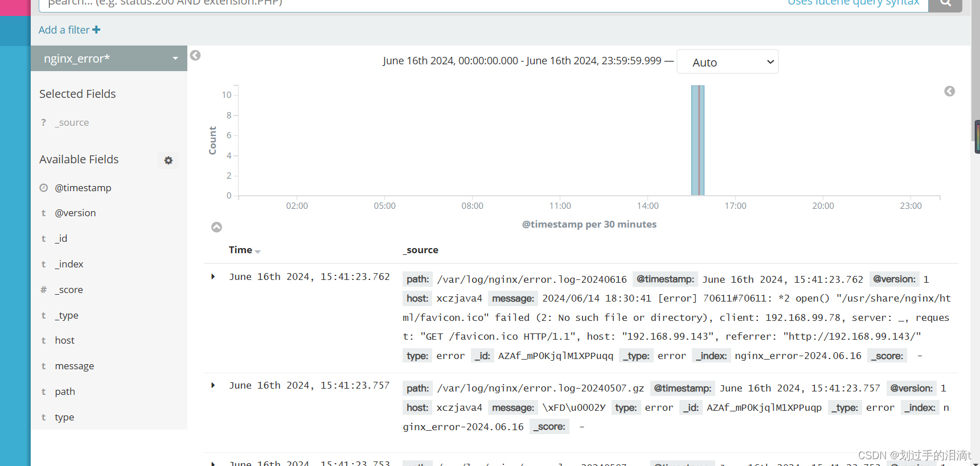
Task: Click the collapse arrow at the chart's right edge
Action: 949,91
